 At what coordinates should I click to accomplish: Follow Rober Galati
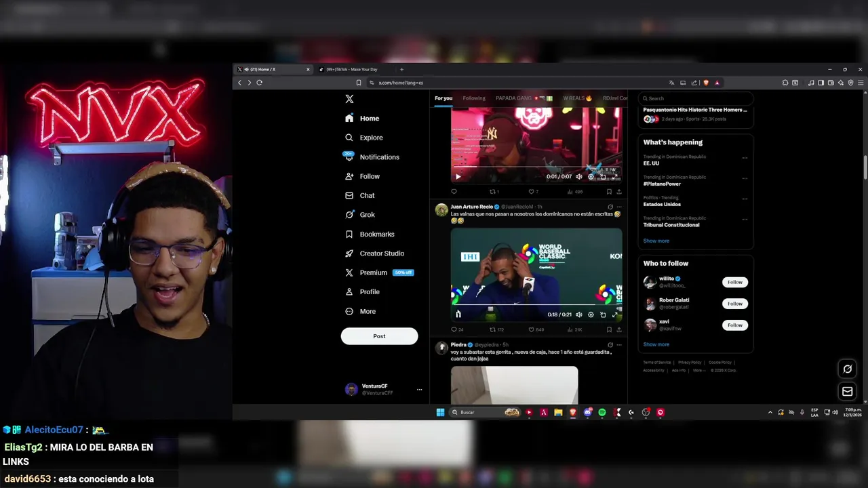point(735,304)
